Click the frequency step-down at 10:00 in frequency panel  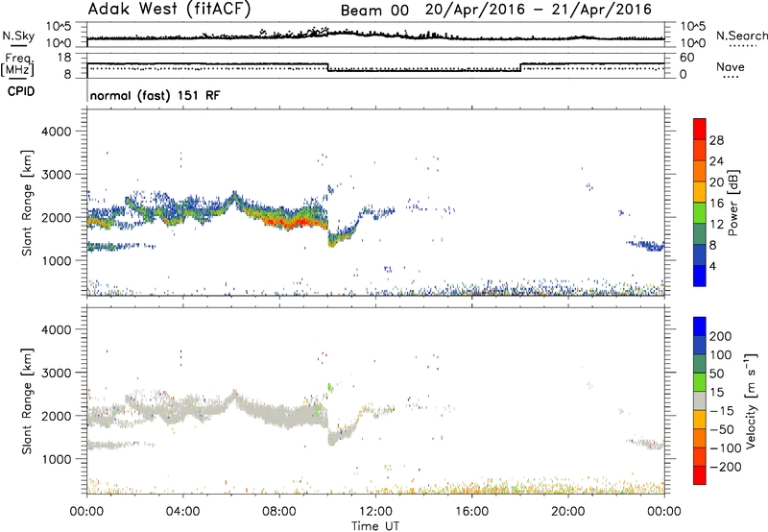tap(328, 67)
